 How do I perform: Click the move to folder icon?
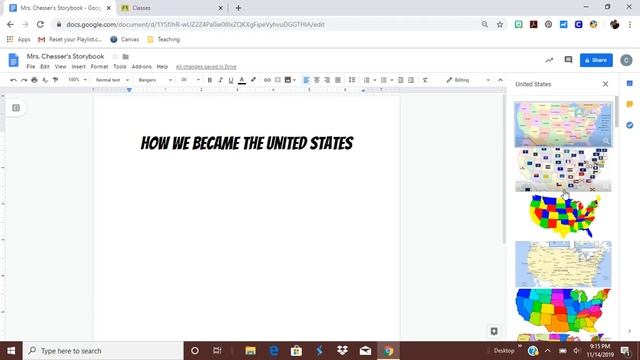coord(126,56)
